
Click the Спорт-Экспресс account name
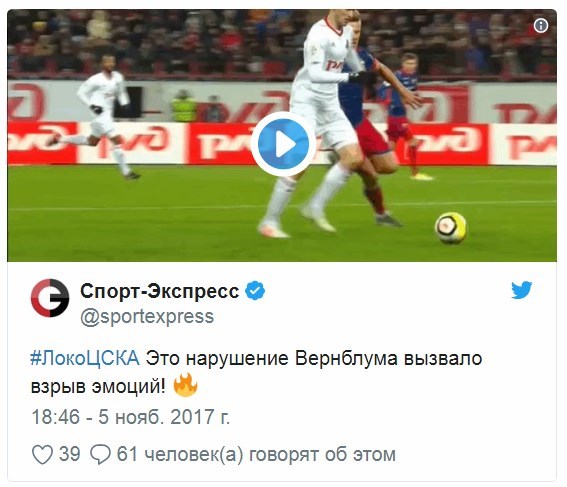[x=159, y=291]
